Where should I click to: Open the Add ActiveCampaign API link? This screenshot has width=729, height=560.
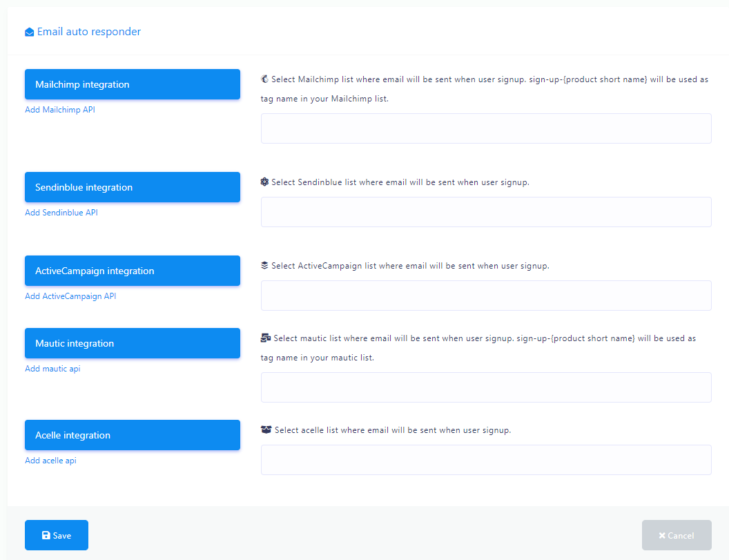coord(70,296)
